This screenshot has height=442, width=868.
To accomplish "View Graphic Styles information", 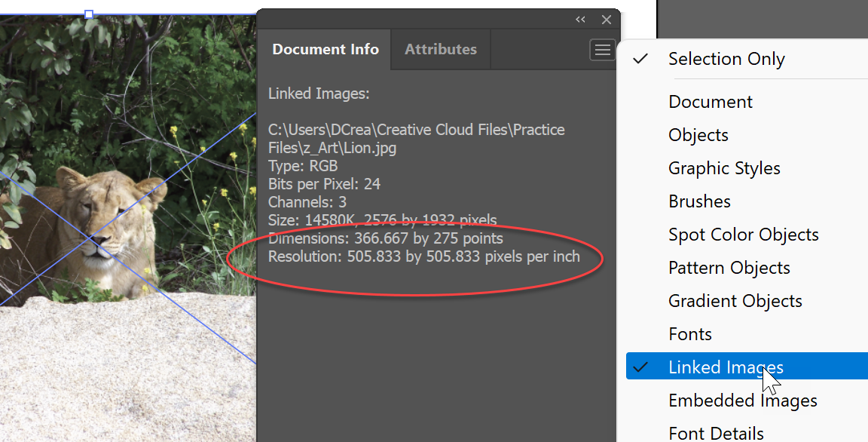I will (x=724, y=167).
